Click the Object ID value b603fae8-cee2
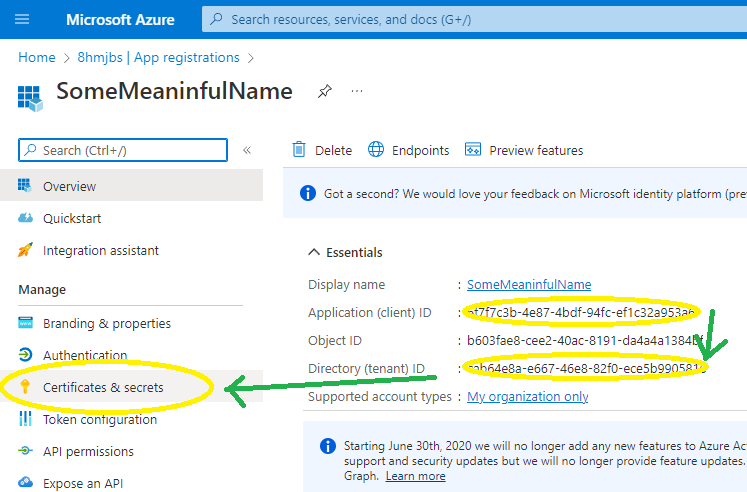The height and width of the screenshot is (492, 747). pos(585,341)
